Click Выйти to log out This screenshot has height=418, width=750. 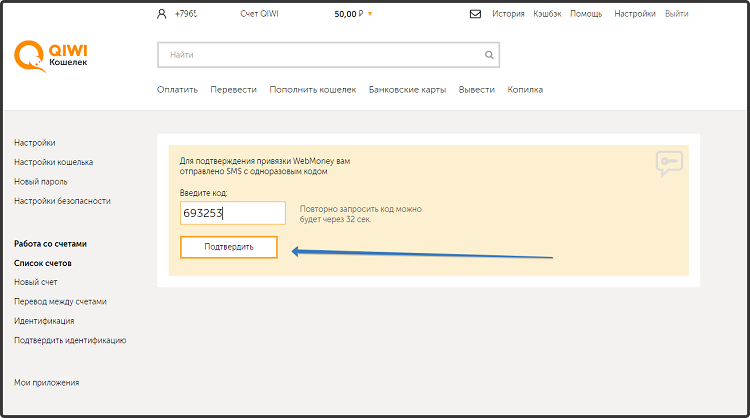pyautogui.click(x=676, y=14)
